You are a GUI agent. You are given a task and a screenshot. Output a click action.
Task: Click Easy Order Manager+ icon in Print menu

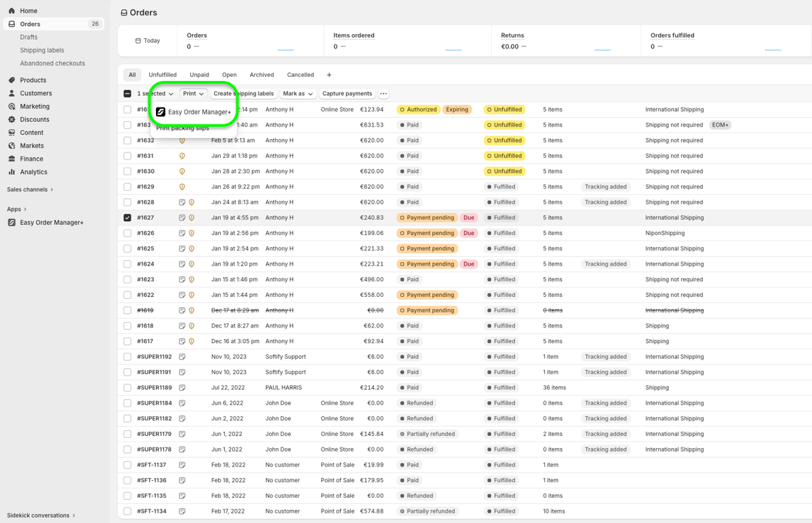(x=161, y=112)
